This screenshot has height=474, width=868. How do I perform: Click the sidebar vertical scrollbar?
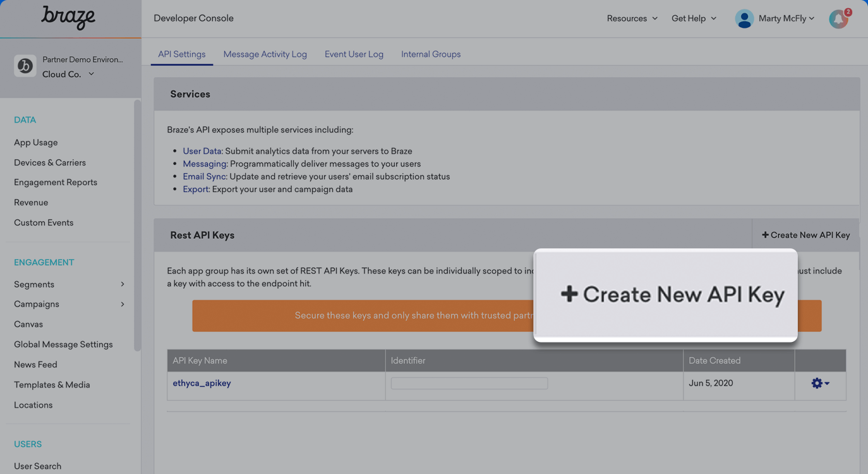point(137,225)
